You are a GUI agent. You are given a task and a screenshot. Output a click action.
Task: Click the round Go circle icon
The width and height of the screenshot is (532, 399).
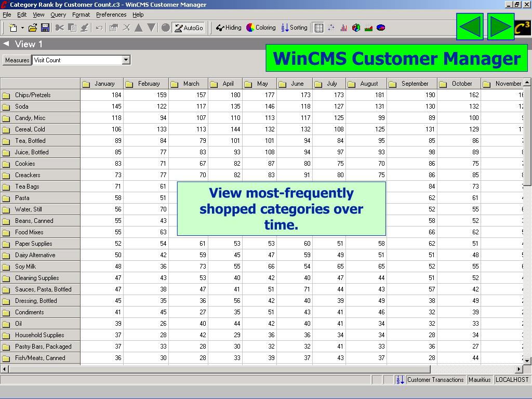[165, 28]
